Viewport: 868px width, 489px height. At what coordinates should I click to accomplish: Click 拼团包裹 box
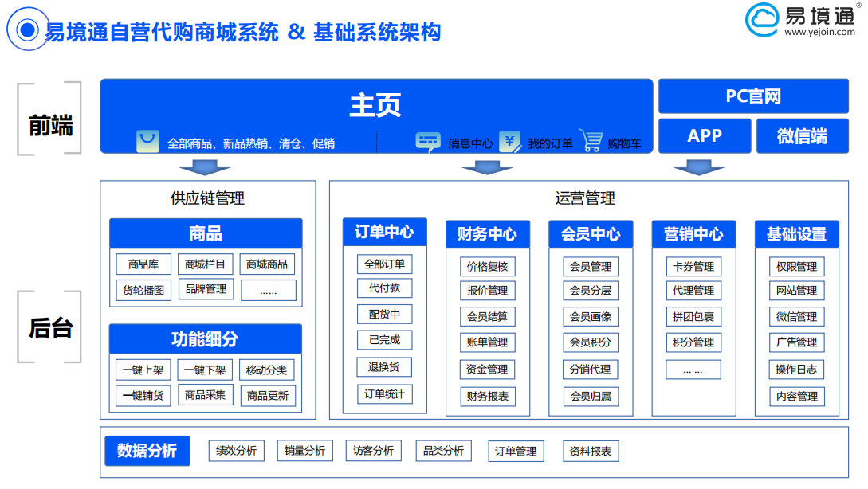tap(693, 316)
